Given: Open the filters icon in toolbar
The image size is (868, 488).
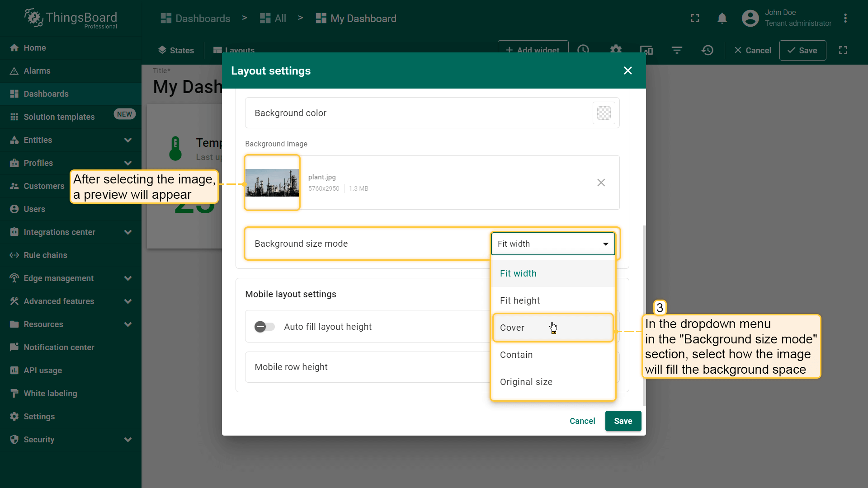Looking at the screenshot, I should 677,50.
